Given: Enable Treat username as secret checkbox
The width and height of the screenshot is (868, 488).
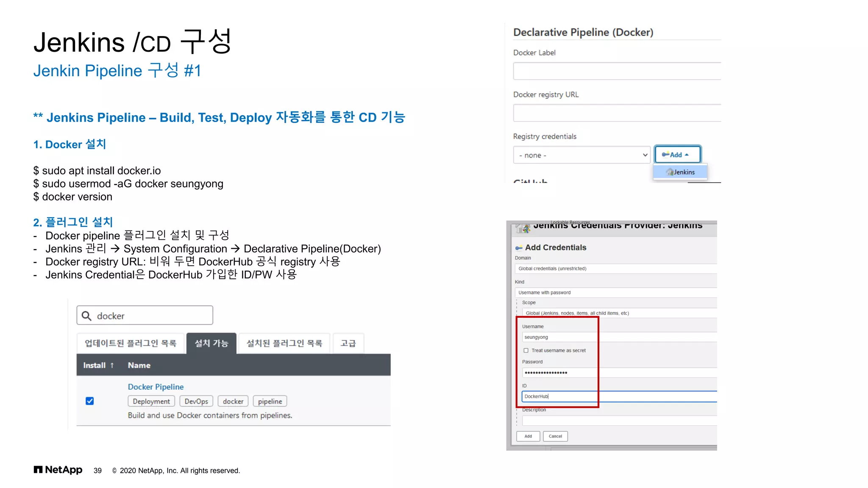Looking at the screenshot, I should pos(526,350).
